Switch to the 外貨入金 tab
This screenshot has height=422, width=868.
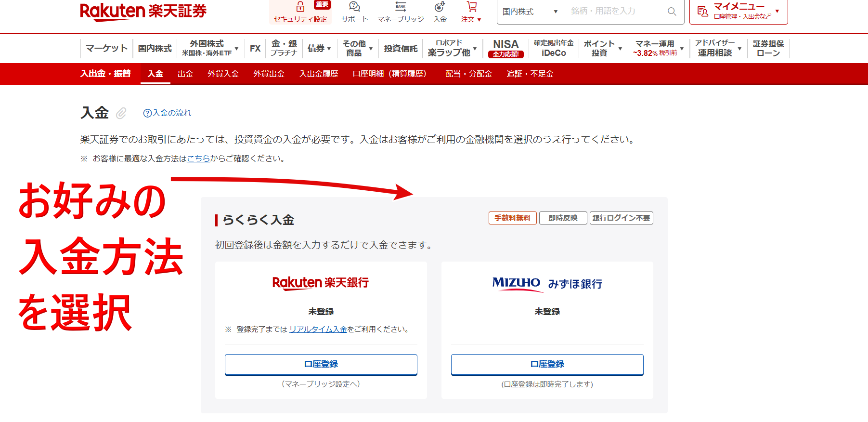tap(223, 74)
